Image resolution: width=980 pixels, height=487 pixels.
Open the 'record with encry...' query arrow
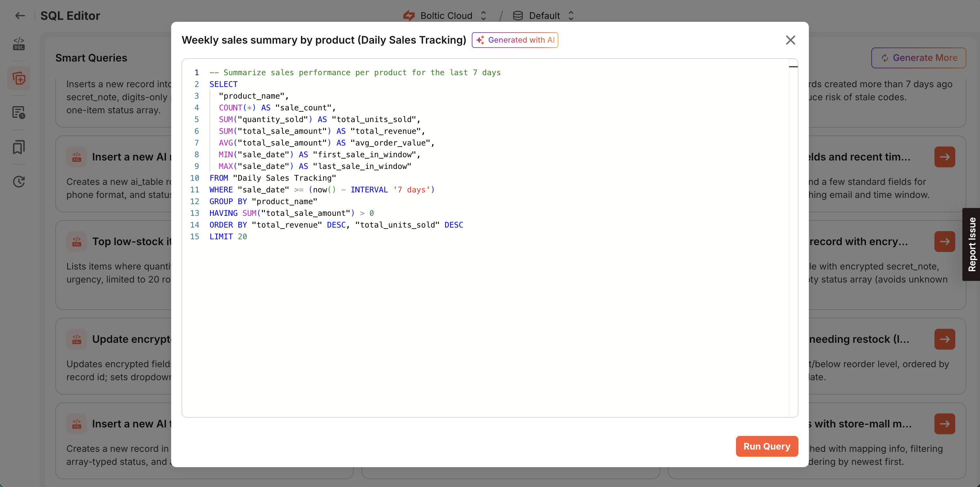click(945, 242)
